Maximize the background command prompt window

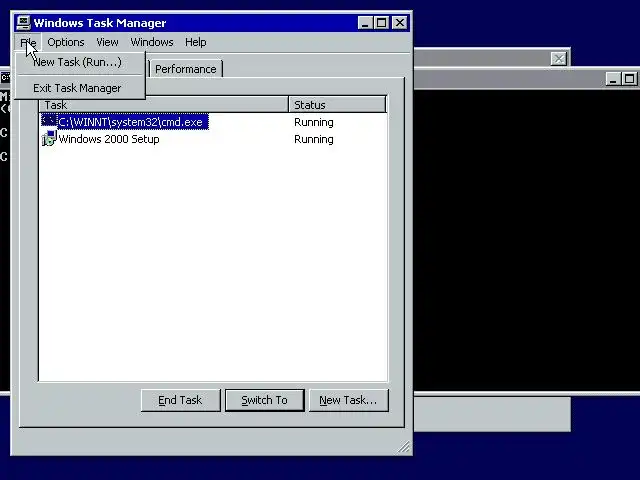[x=629, y=79]
